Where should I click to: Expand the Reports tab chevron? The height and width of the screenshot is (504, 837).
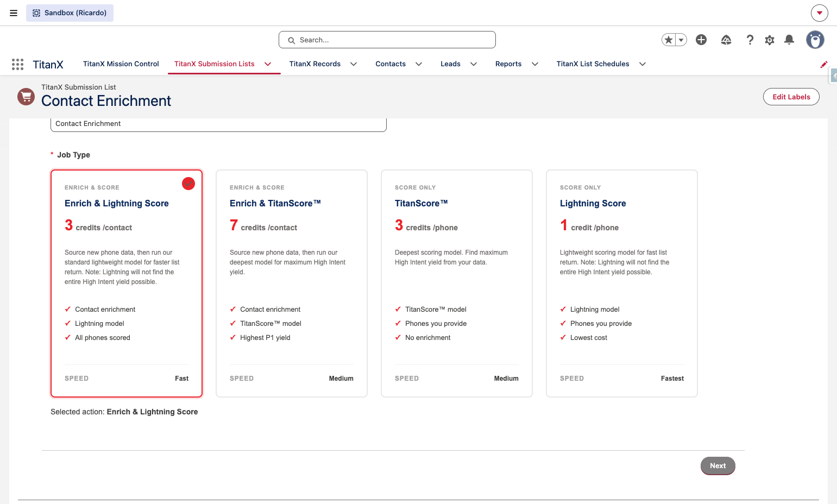(535, 64)
